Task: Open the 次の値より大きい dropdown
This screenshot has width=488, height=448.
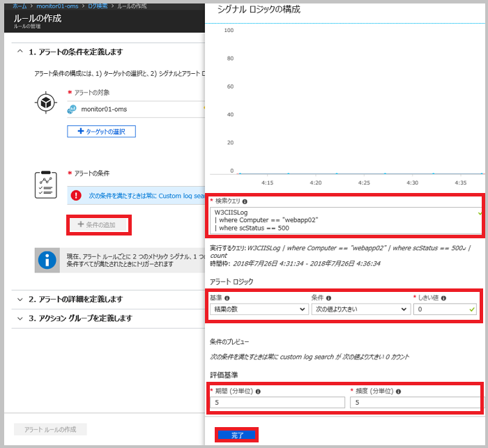Action: pos(361,309)
